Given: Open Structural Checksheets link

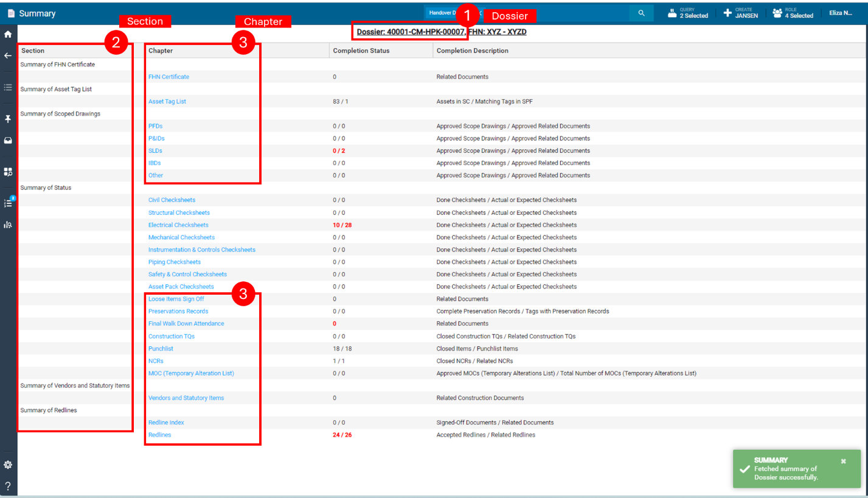Looking at the screenshot, I should [179, 212].
